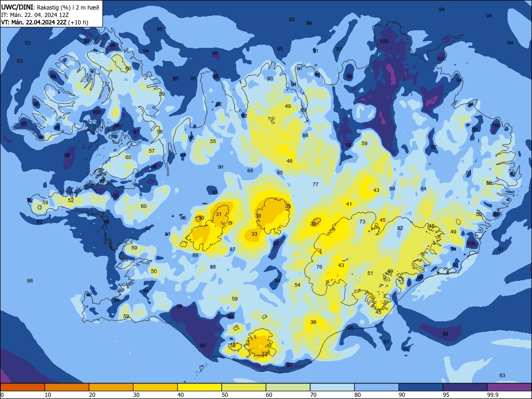Viewport: 532px width, 399px height.
Task: Click the 90–95 dark blue legend swatch
Action: click(x=421, y=387)
